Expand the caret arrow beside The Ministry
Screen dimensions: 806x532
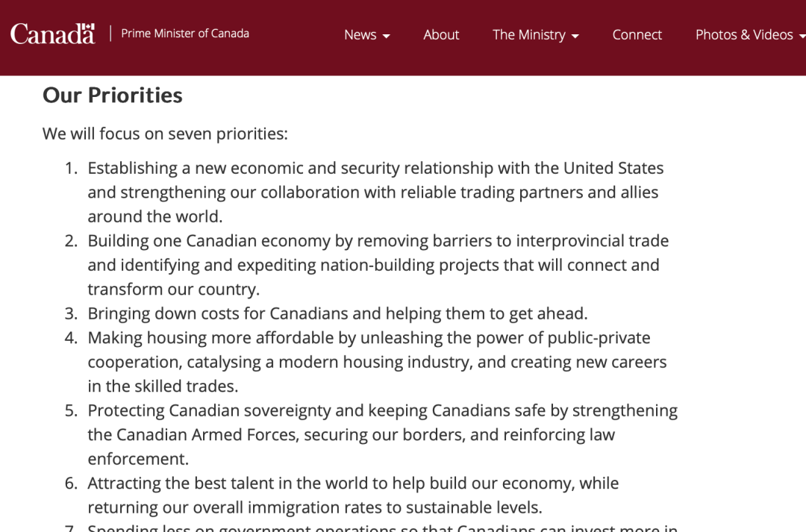[x=575, y=36]
